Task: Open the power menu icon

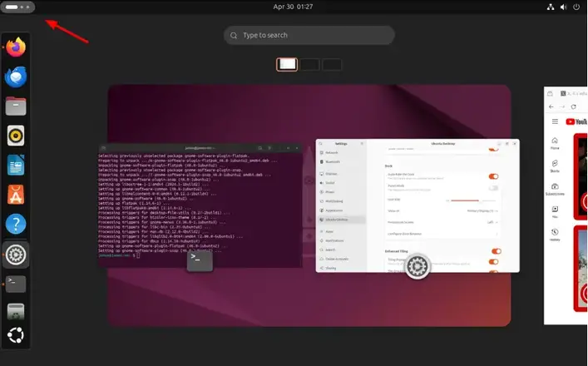Action: tap(576, 7)
